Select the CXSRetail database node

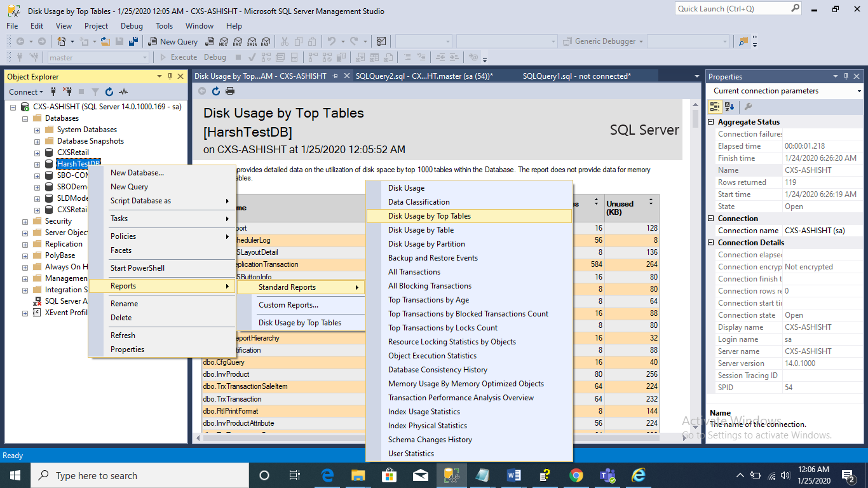tap(73, 152)
